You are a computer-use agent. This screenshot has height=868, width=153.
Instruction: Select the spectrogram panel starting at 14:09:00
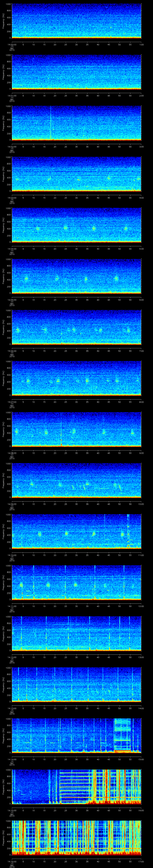(77, 480)
